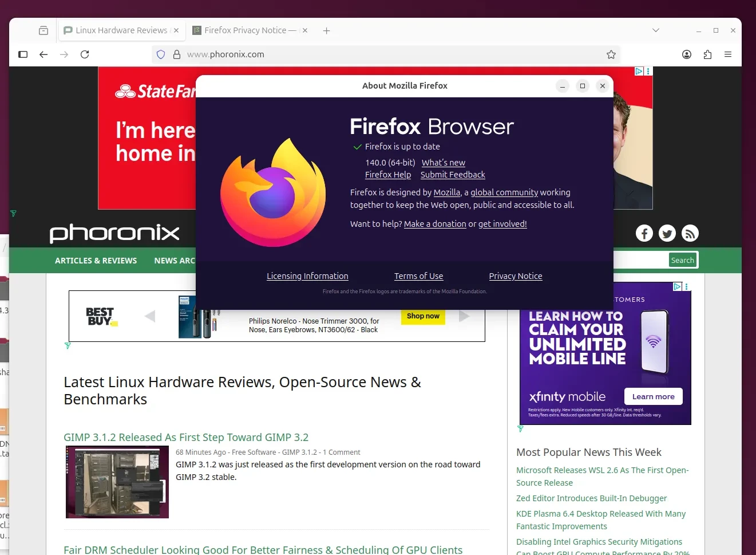Click the What's new link

(x=443, y=163)
